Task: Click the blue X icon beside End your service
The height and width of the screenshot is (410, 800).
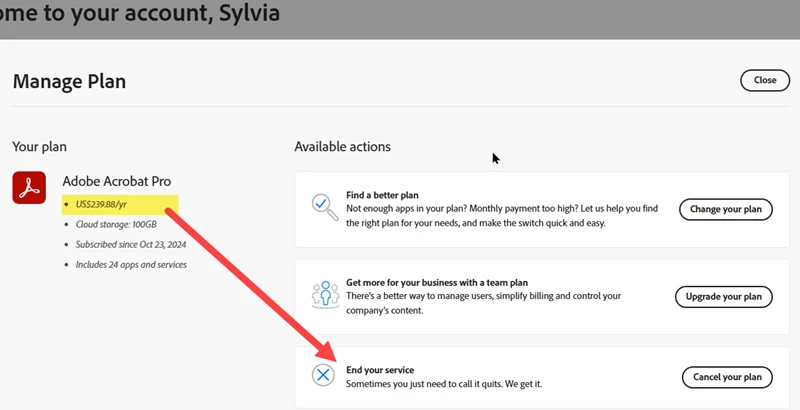Action: pos(323,375)
